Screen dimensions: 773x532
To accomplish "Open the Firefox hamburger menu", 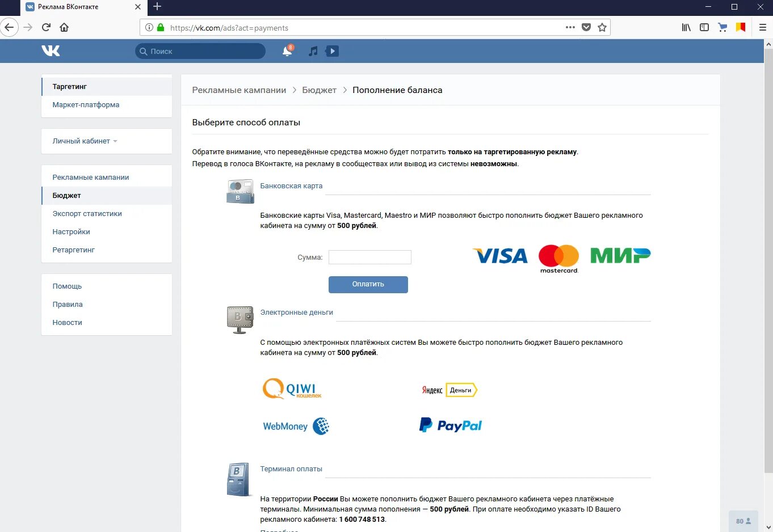I will click(763, 27).
